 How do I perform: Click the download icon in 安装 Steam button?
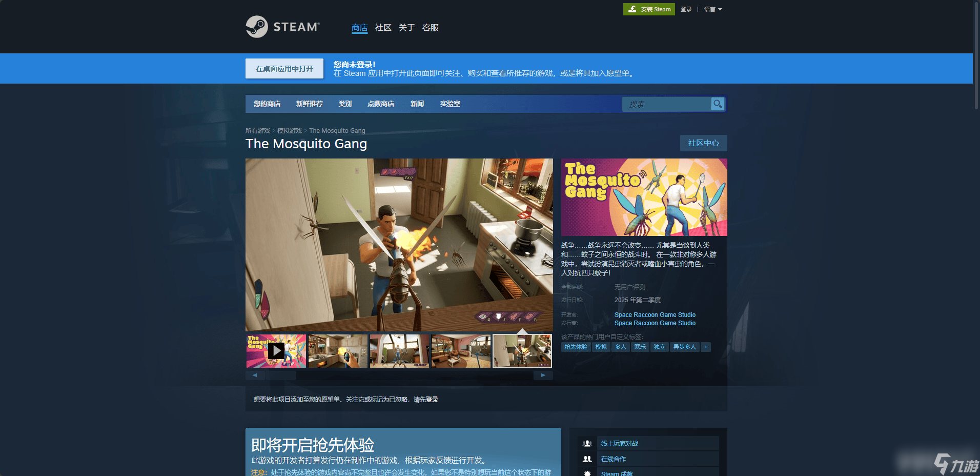(x=632, y=9)
